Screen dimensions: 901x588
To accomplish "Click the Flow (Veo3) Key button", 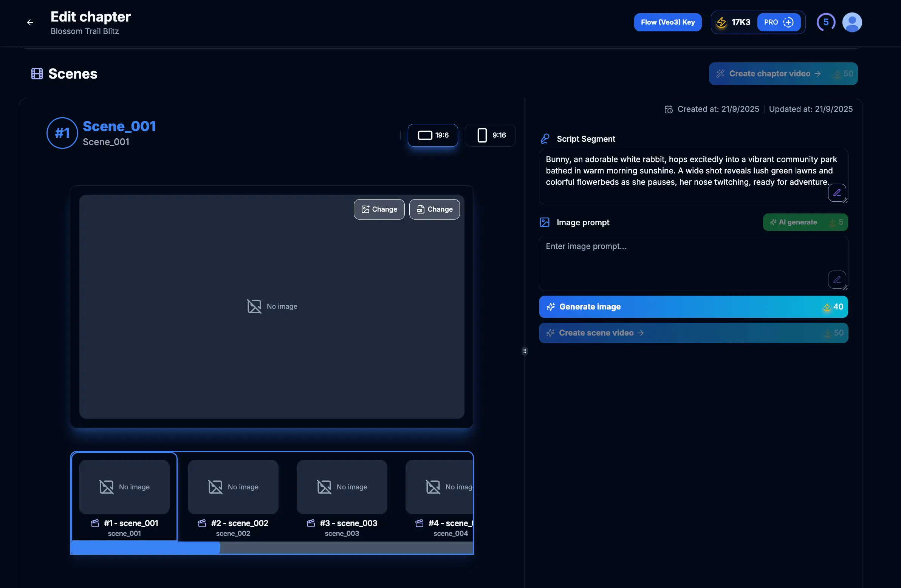I will point(667,22).
